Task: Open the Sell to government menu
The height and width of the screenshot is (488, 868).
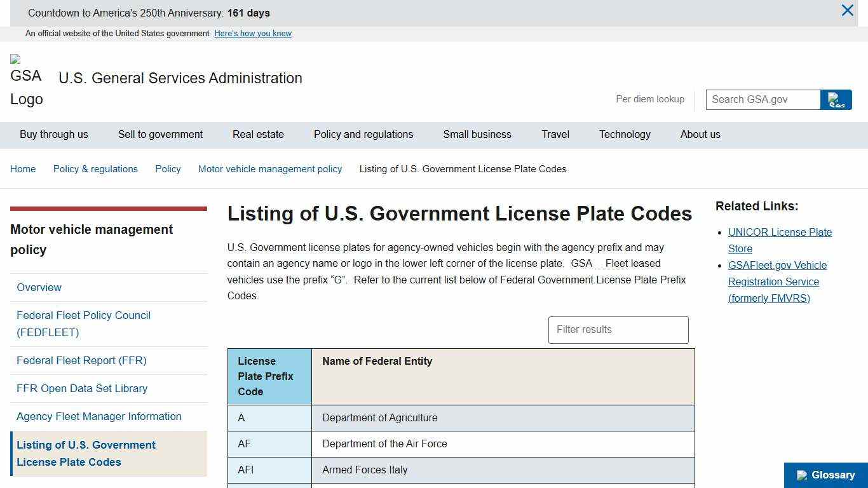Action: click(x=160, y=134)
